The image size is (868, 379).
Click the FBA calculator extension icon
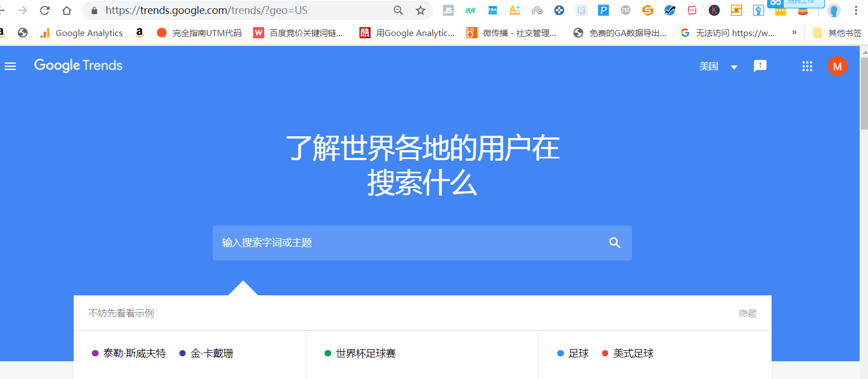point(492,10)
